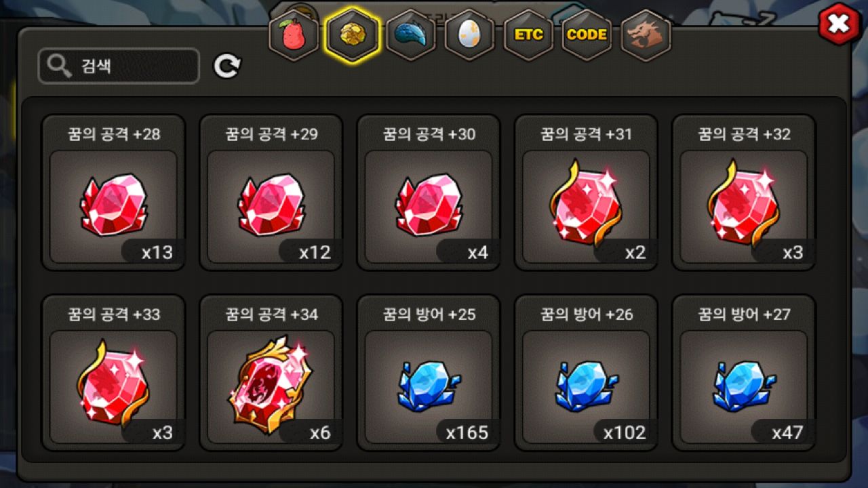Open the blue dragon scale tab
This screenshot has width=868, height=488.
click(410, 35)
